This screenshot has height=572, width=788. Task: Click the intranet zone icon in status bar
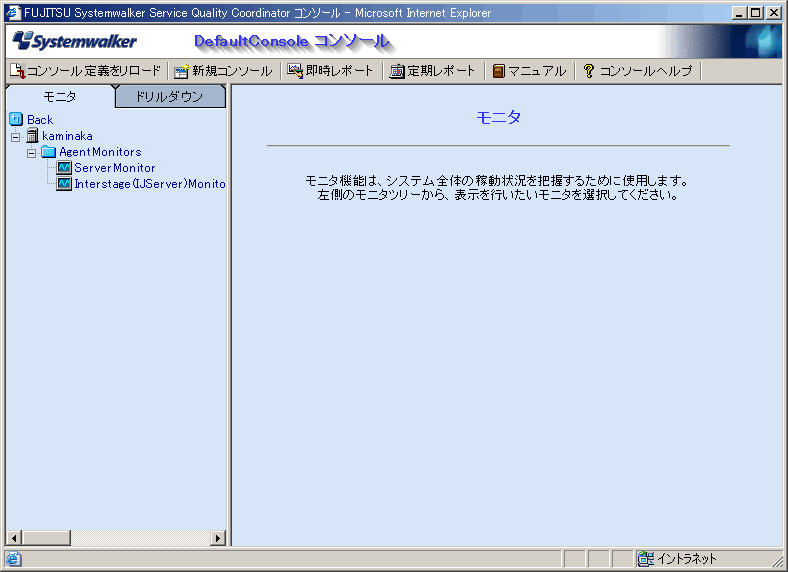(x=646, y=558)
